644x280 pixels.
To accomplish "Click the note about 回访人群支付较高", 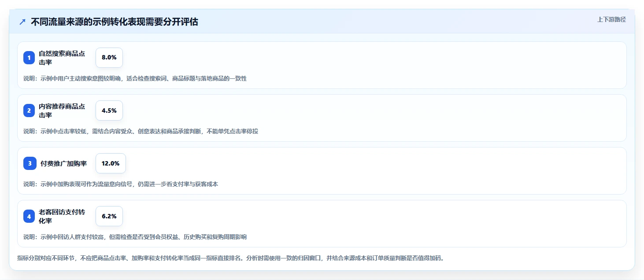I will (135, 237).
